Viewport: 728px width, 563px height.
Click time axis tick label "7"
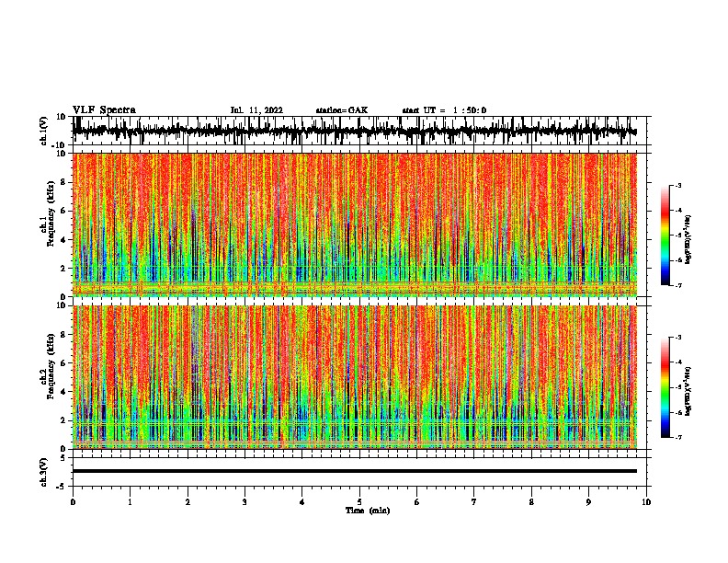point(474,502)
